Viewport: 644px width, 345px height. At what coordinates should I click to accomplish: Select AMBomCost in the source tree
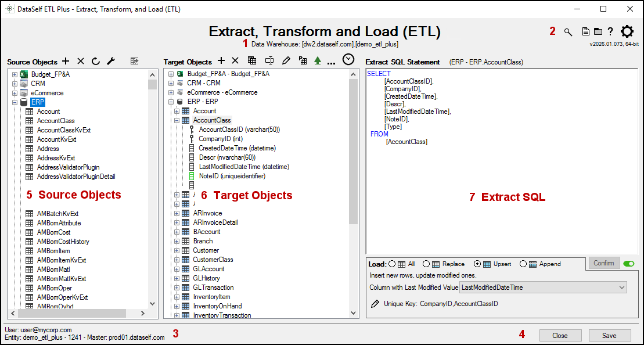click(x=53, y=232)
